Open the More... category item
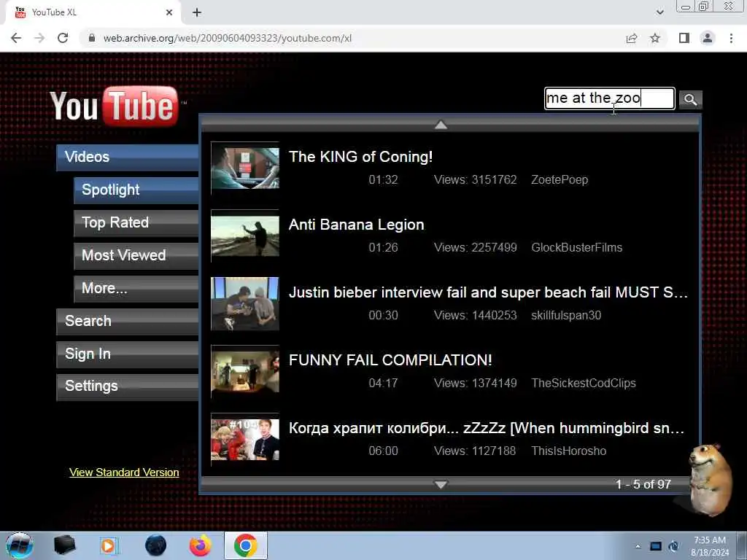This screenshot has width=747, height=560. [136, 289]
